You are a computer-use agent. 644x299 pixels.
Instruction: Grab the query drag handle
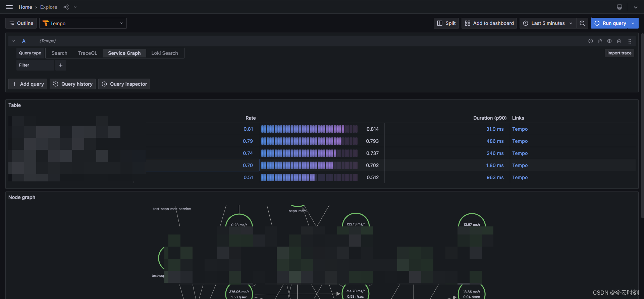click(x=630, y=41)
